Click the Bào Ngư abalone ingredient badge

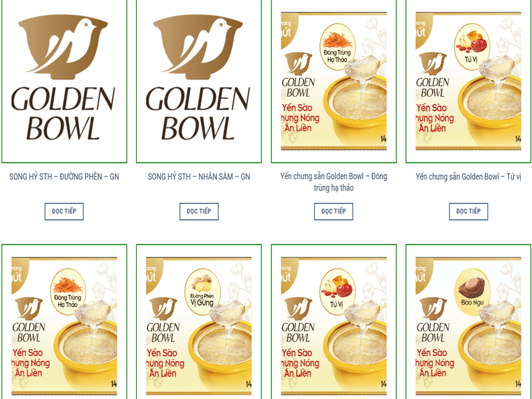472,292
